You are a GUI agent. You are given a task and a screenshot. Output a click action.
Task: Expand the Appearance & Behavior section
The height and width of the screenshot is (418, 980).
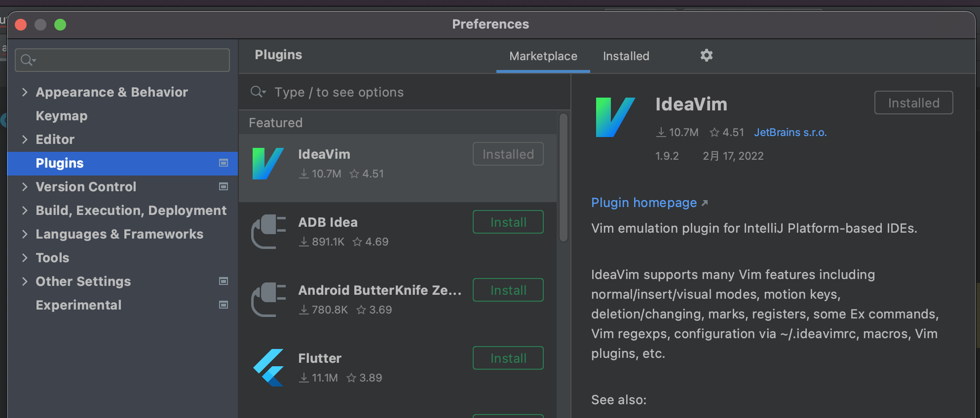point(25,92)
